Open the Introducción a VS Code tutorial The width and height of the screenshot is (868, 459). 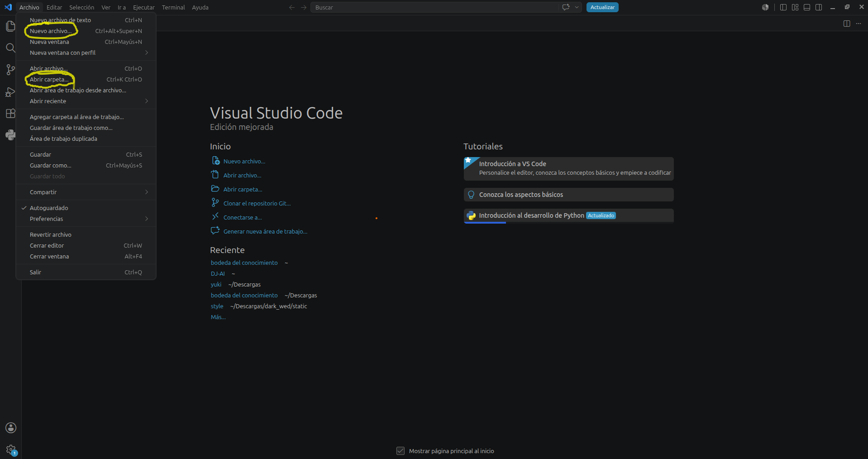tap(569, 168)
